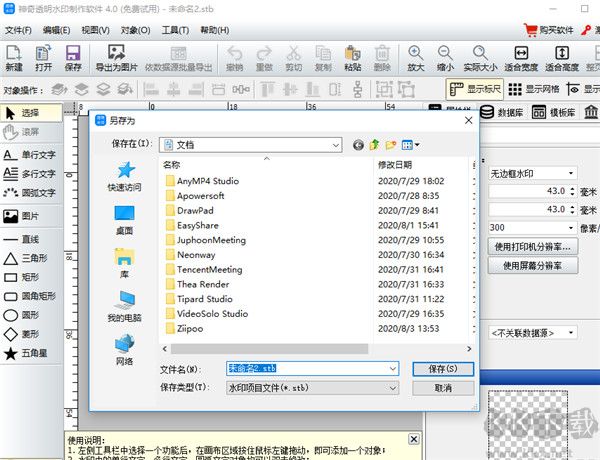The image size is (600, 460).
Task: Select the 单行文字 single-line text tool
Action: [x=31, y=155]
